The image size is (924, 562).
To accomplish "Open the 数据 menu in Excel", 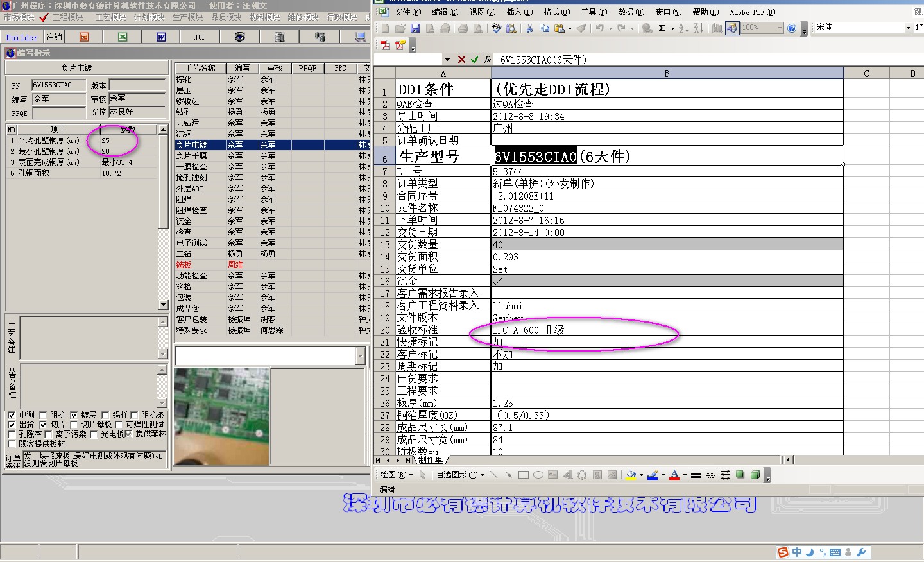I will tap(631, 12).
